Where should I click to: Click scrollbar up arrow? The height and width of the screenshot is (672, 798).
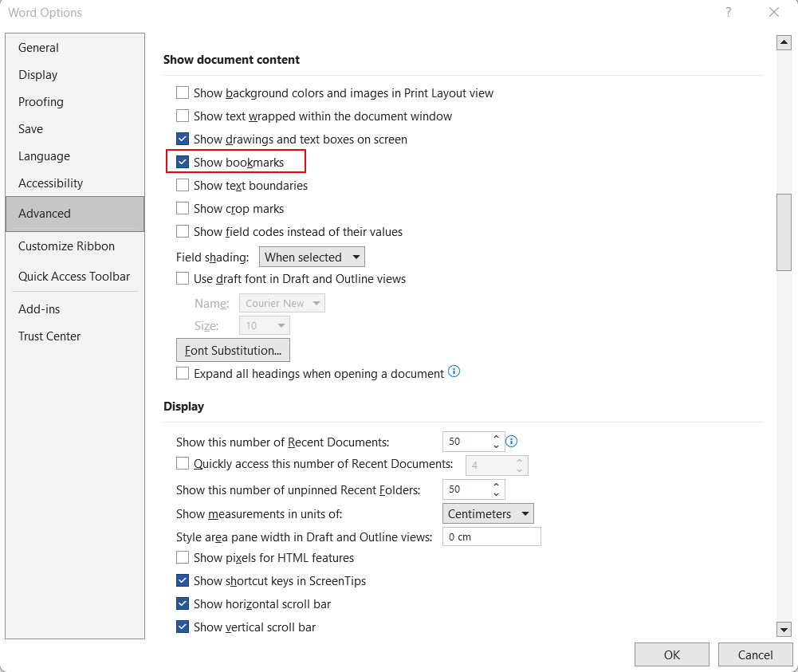click(784, 43)
